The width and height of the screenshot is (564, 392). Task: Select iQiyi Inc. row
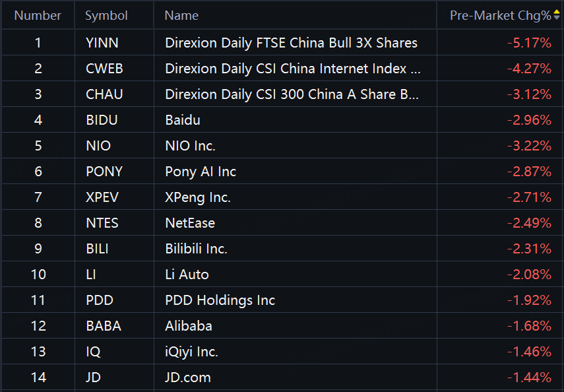(x=191, y=352)
